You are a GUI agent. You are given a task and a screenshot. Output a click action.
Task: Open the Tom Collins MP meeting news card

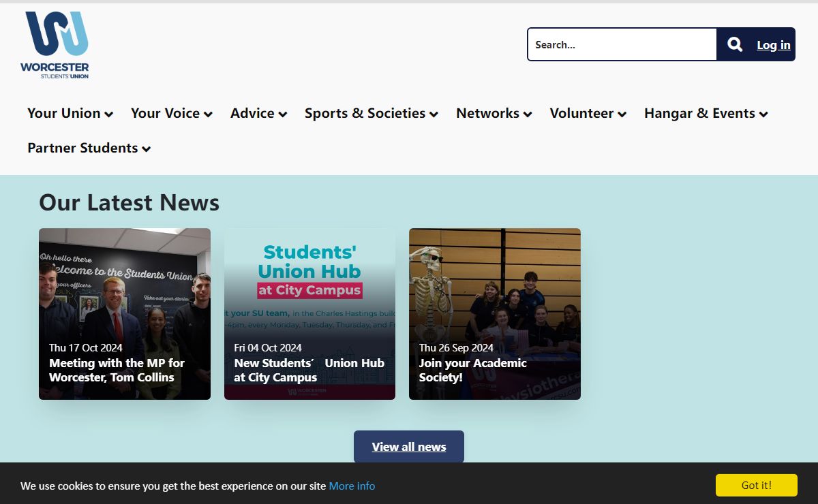pyautogui.click(x=125, y=314)
